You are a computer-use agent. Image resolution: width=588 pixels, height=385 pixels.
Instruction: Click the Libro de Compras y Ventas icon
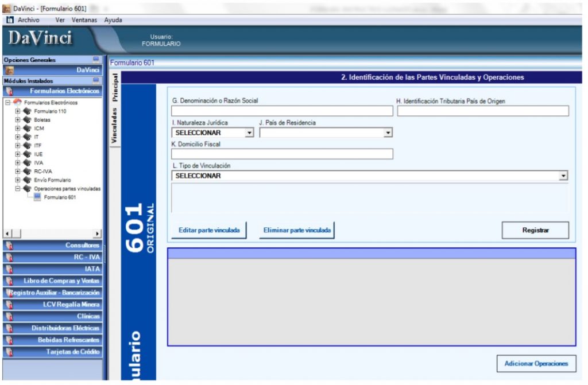[x=9, y=281]
